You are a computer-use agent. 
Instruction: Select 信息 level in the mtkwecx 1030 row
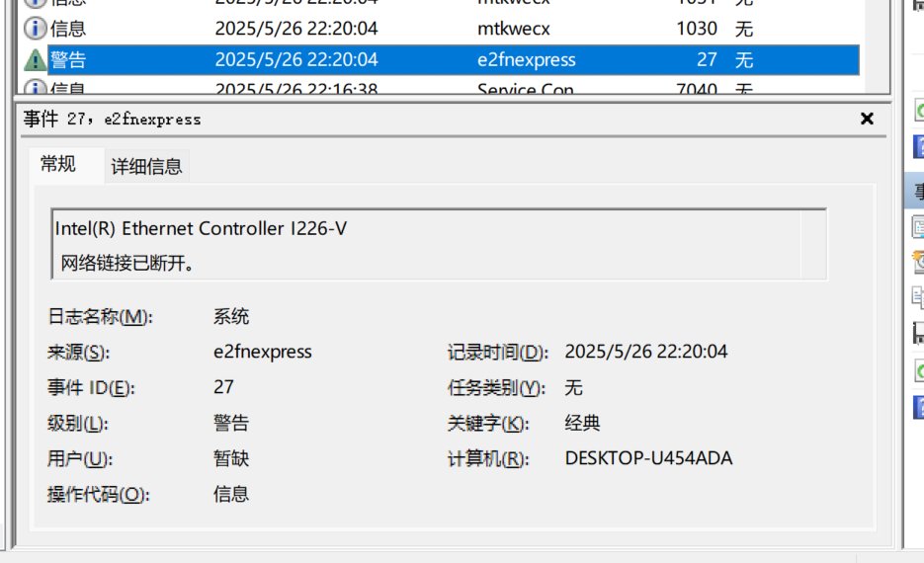tap(68, 29)
